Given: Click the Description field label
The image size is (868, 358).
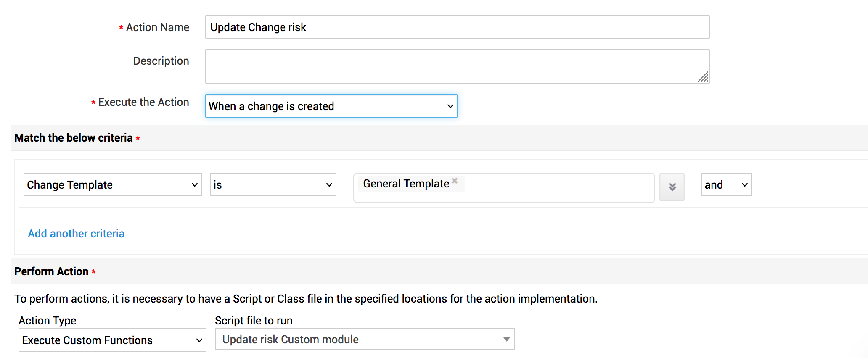Looking at the screenshot, I should pyautogui.click(x=161, y=61).
